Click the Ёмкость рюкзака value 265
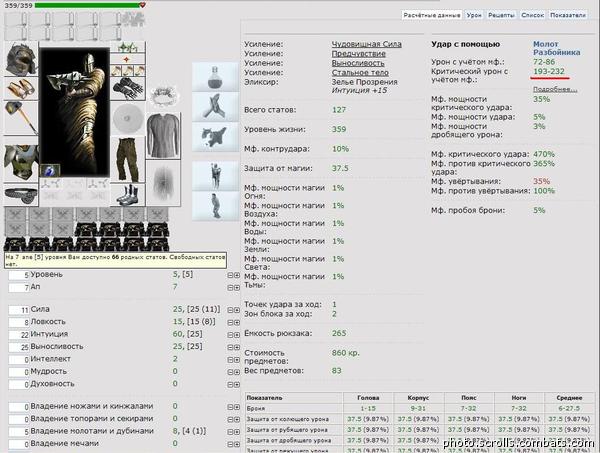 pos(339,333)
